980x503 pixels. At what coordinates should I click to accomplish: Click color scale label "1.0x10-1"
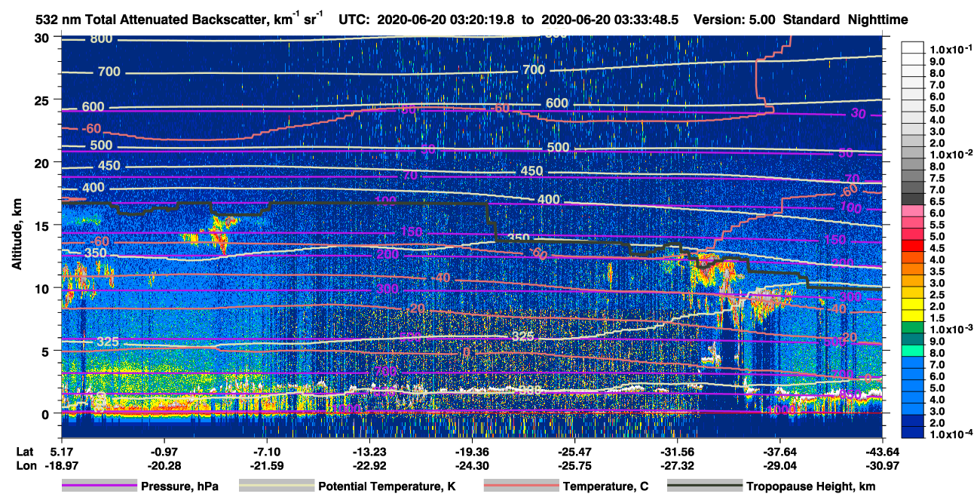pos(951,48)
